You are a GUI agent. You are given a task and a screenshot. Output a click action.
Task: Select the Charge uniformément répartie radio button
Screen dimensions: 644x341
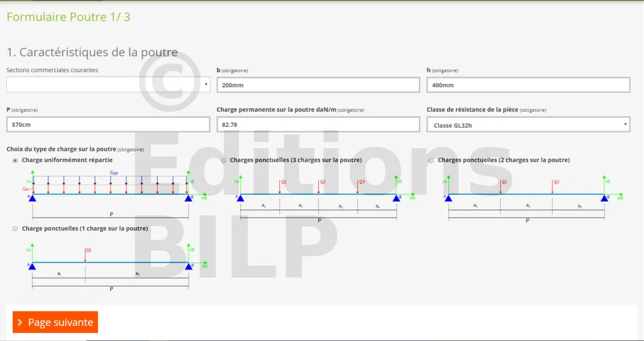pos(15,160)
